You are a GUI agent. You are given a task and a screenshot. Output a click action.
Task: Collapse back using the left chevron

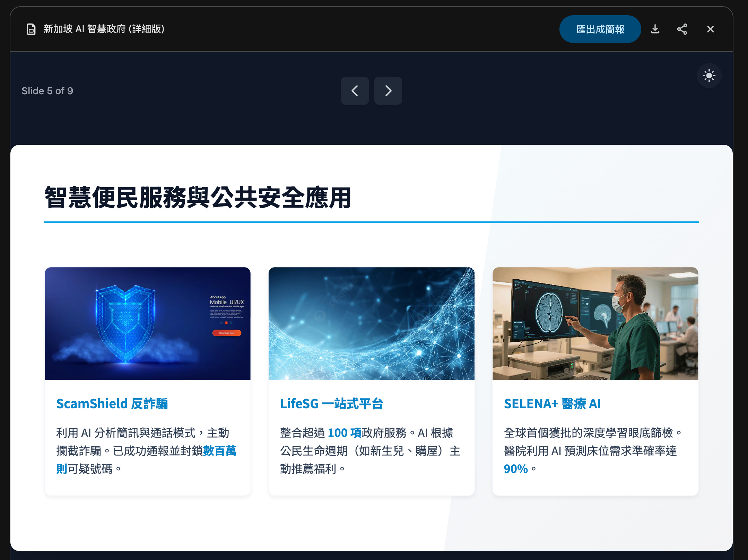tap(355, 91)
